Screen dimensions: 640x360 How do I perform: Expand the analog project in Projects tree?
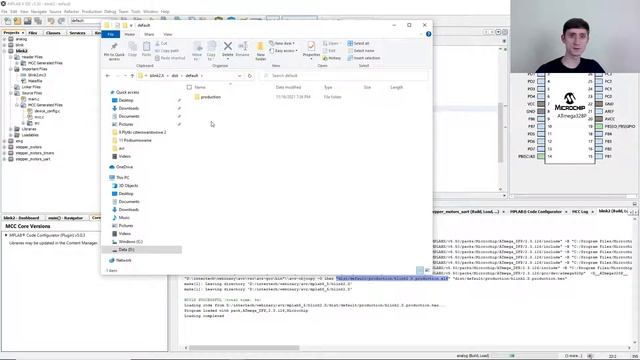(x=5, y=39)
